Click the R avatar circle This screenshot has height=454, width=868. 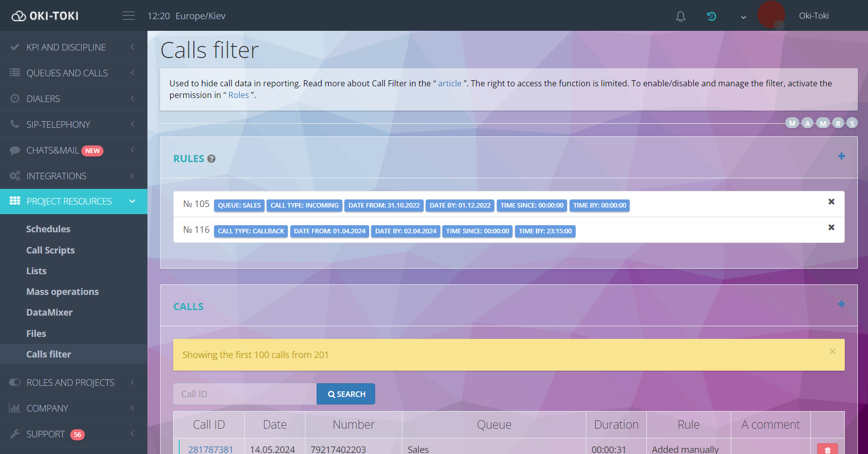pyautogui.click(x=838, y=123)
